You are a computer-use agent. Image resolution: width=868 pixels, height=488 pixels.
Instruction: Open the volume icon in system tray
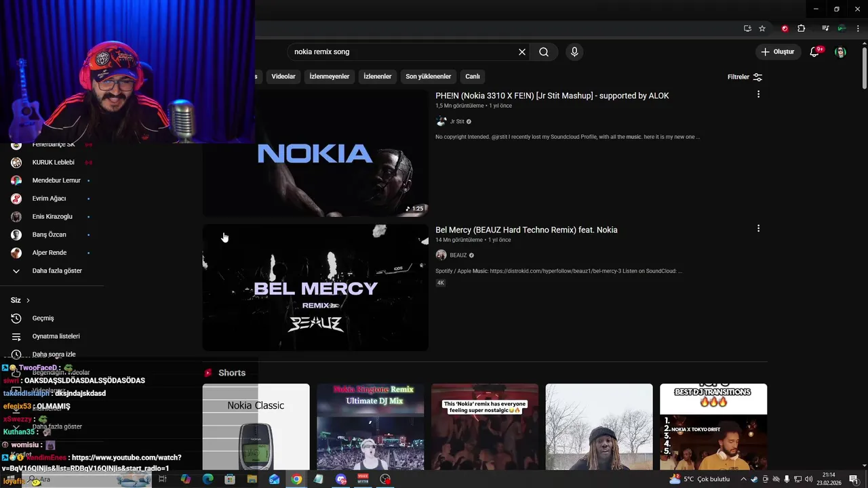click(808, 479)
